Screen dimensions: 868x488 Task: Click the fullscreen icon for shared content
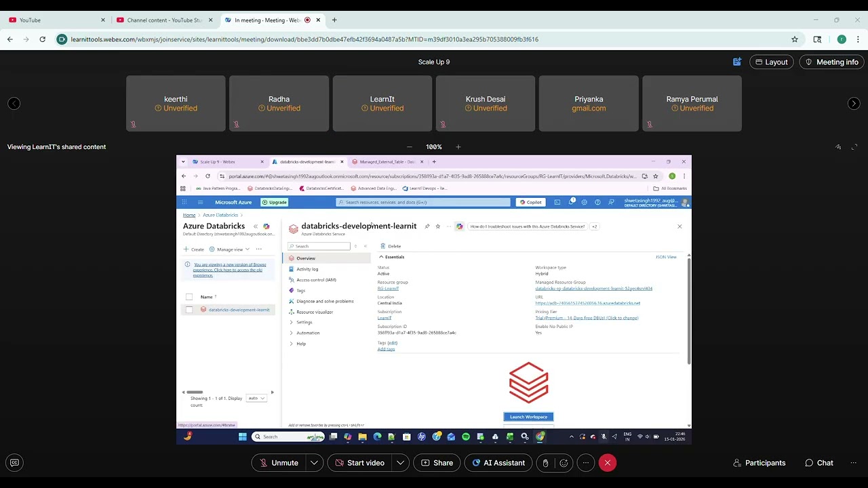pyautogui.click(x=854, y=146)
